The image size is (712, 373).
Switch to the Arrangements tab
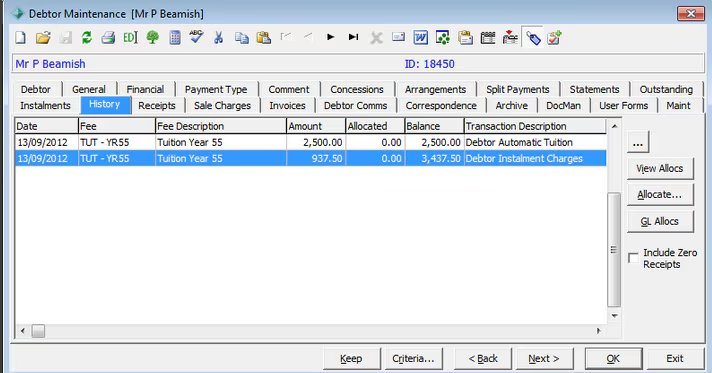coord(435,89)
